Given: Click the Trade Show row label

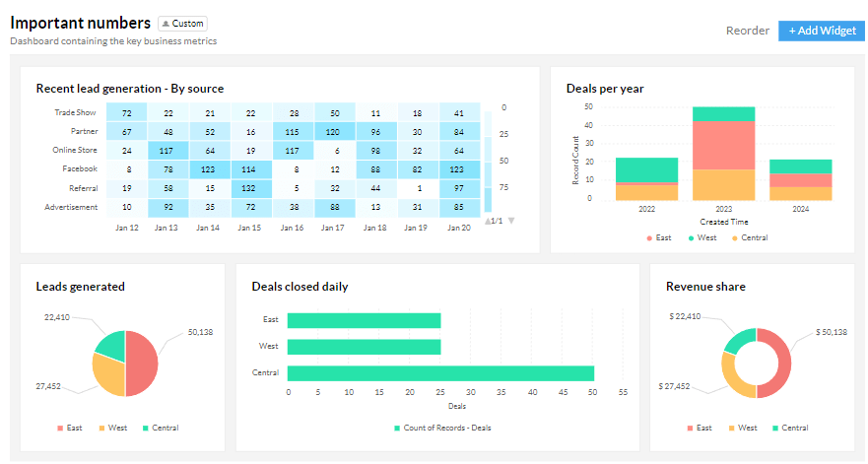Looking at the screenshot, I should click(75, 112).
